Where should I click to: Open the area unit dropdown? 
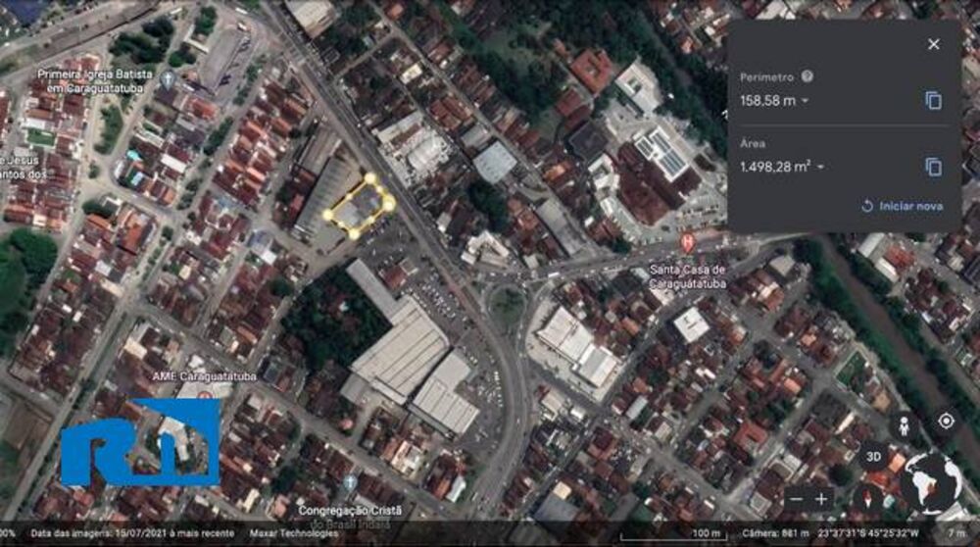[820, 167]
